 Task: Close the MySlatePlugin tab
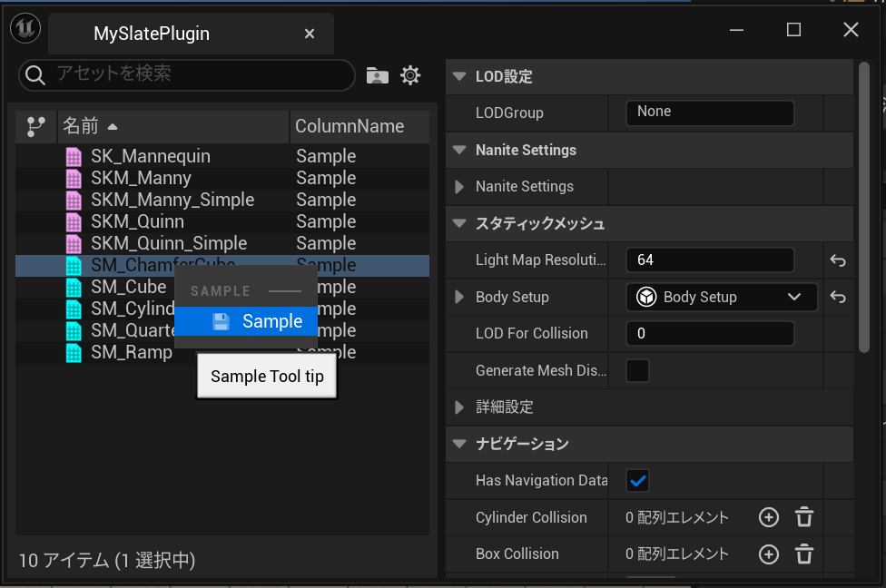click(310, 34)
